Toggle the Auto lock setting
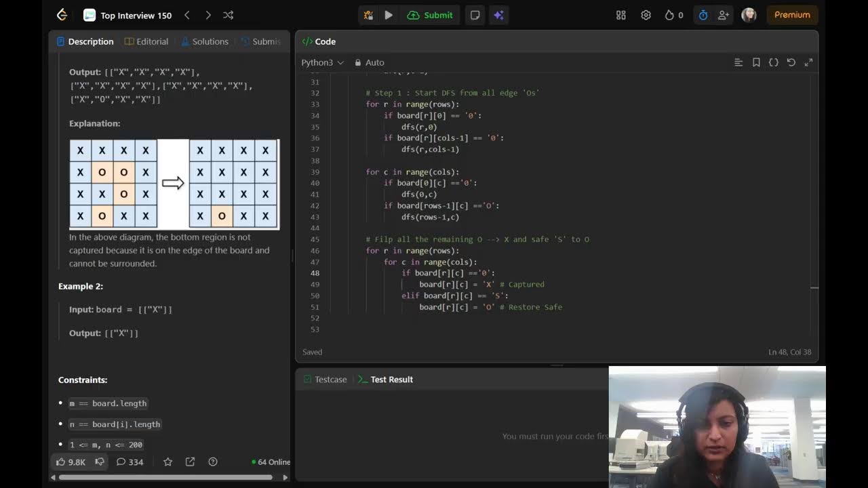 (x=370, y=62)
